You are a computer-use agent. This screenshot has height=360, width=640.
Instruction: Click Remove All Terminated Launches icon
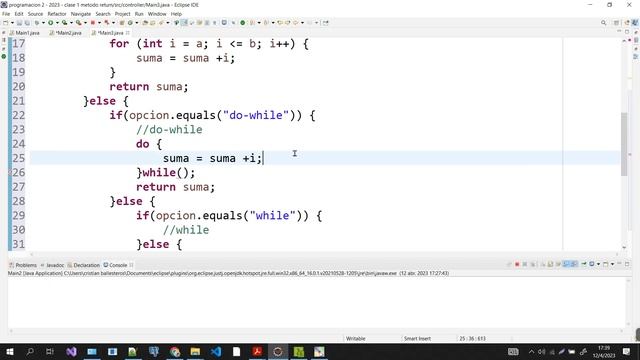(x=533, y=264)
